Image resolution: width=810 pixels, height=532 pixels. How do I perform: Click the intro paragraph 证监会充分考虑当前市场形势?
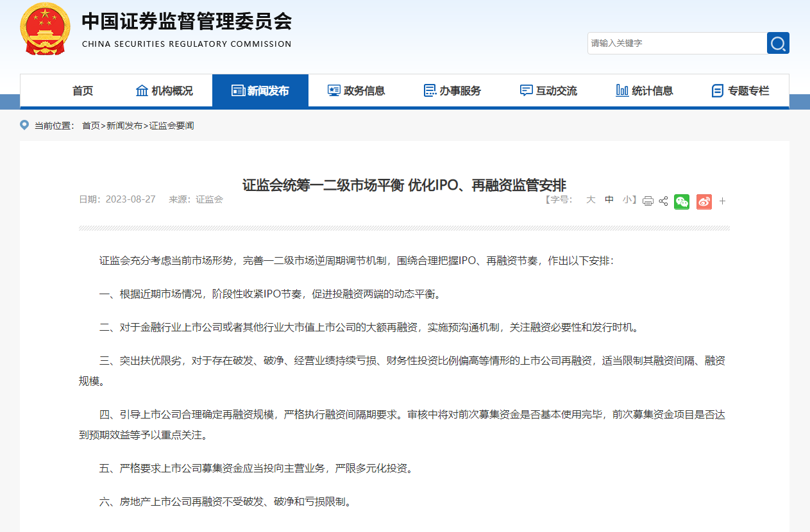point(357,261)
